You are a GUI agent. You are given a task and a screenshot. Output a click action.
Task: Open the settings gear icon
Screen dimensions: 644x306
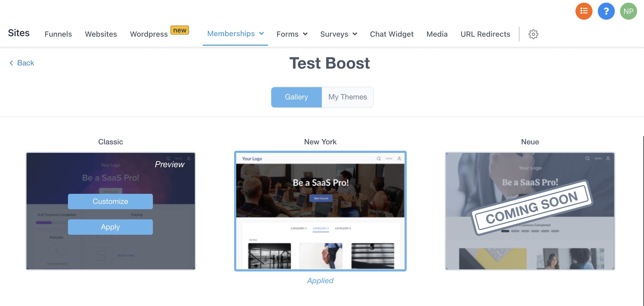pyautogui.click(x=533, y=34)
